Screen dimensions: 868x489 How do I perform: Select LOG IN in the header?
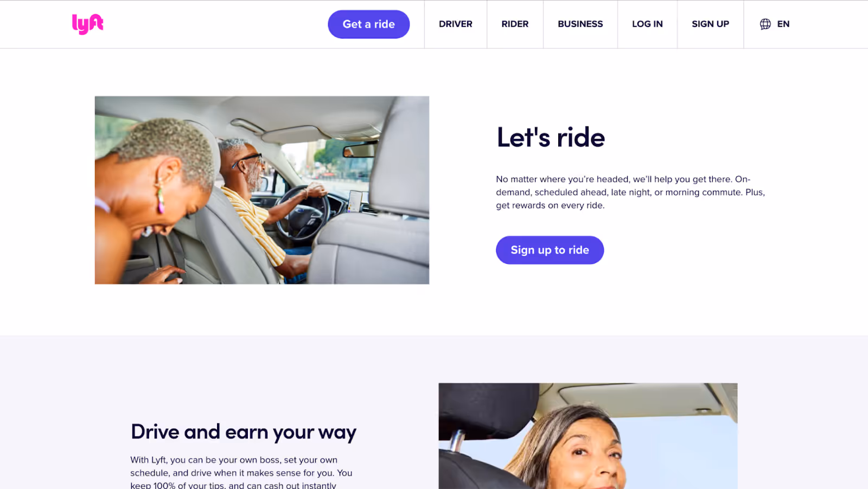click(647, 24)
